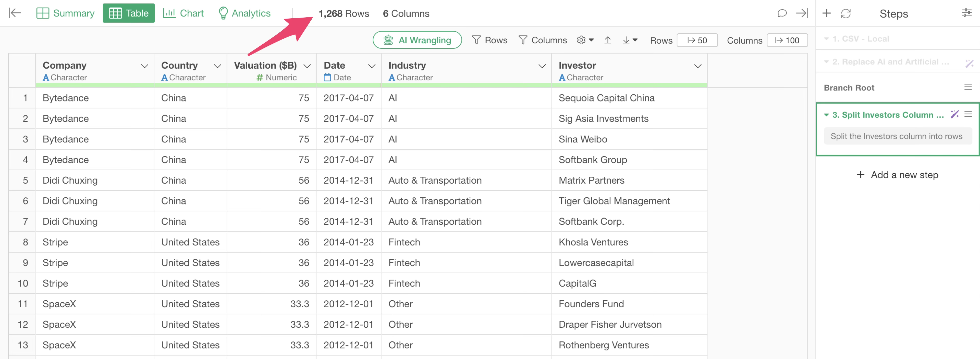This screenshot has height=359, width=980.
Task: Open the Date column menu chevron
Action: point(372,66)
